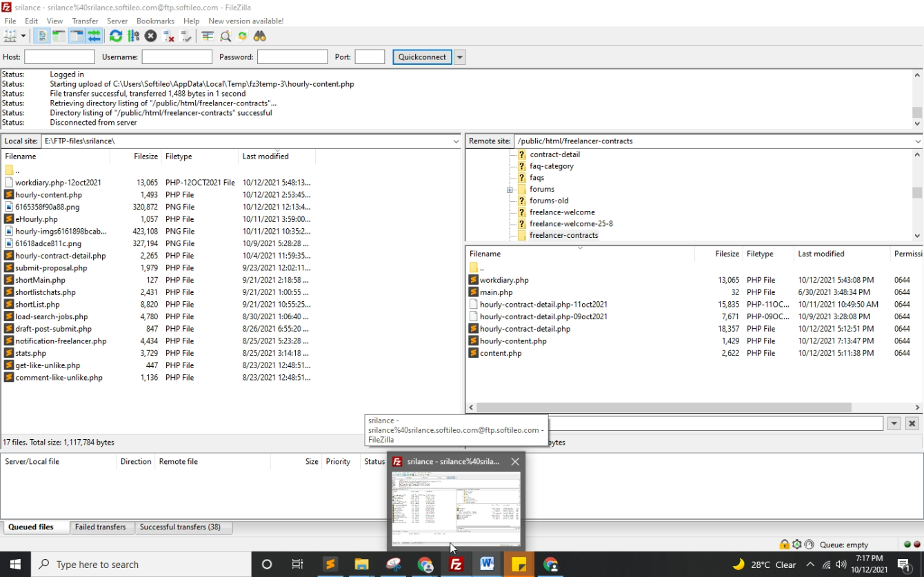Expand the forums folder tree node
Viewport: 924px width, 577px height.
pos(510,190)
